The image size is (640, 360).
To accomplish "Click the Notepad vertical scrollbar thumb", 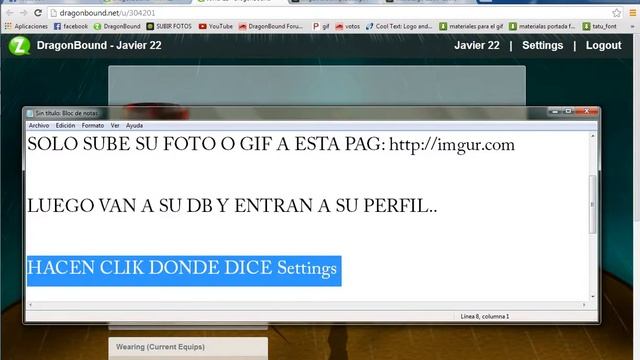I will (593, 204).
